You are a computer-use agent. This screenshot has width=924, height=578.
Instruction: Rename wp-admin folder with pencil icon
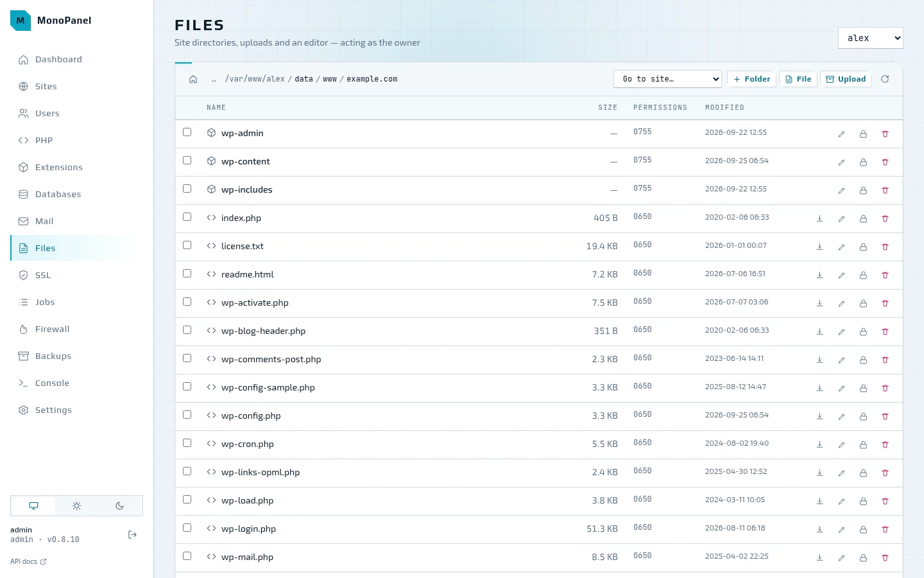click(x=841, y=134)
